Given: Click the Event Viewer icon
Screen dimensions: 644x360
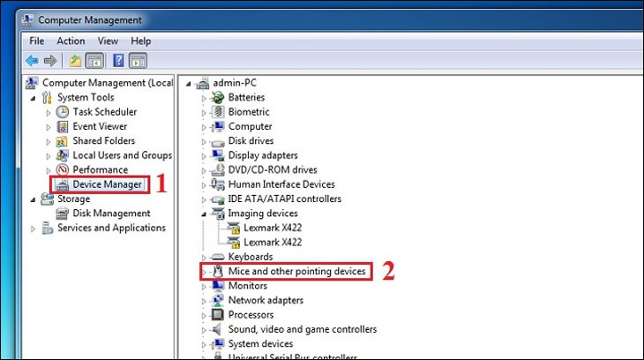Looking at the screenshot, I should pyautogui.click(x=63, y=126).
